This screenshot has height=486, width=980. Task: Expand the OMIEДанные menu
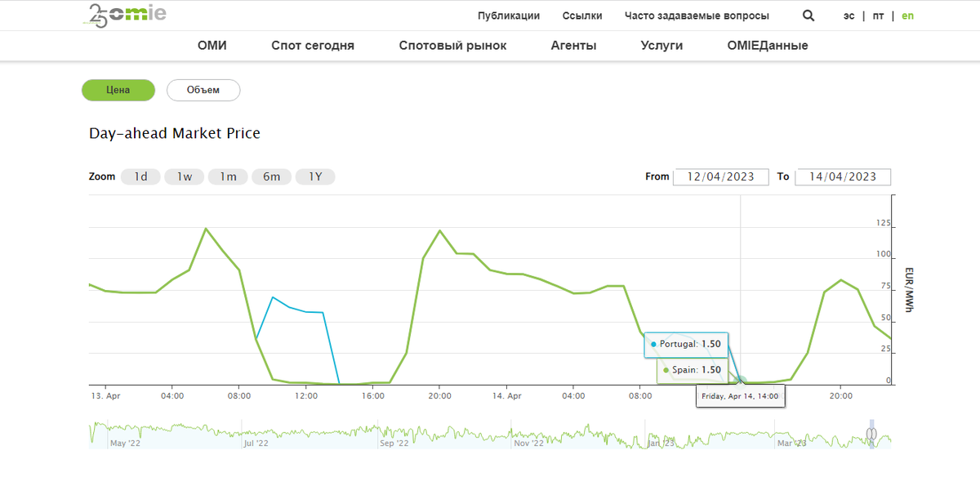click(767, 46)
